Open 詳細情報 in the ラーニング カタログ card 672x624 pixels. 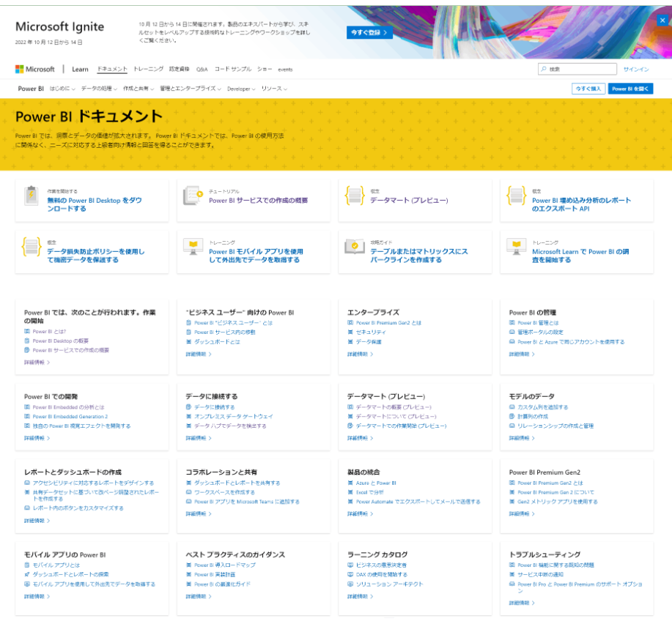pos(360,596)
